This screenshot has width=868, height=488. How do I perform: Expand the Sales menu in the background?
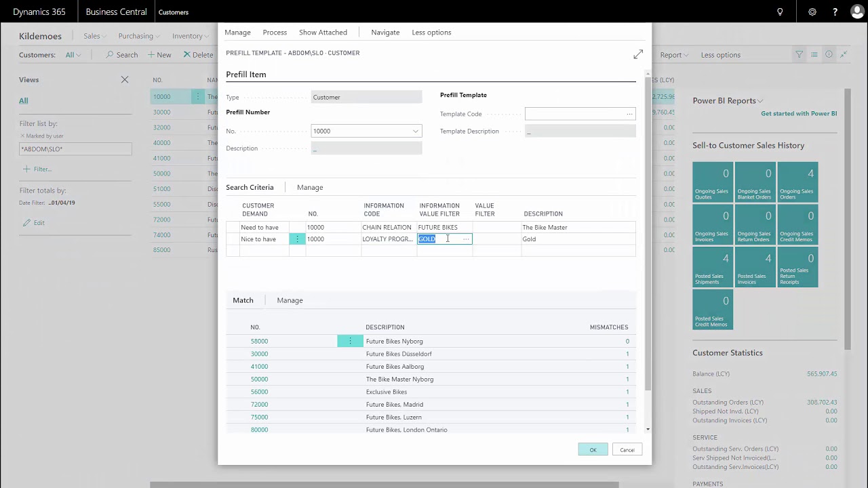point(94,36)
